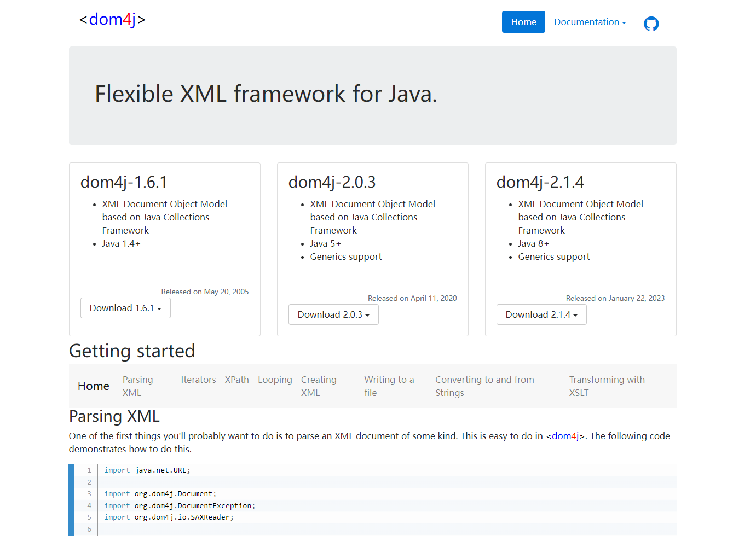Click 'Released on April 11, 2020' text
The height and width of the screenshot is (536, 756).
click(x=412, y=298)
